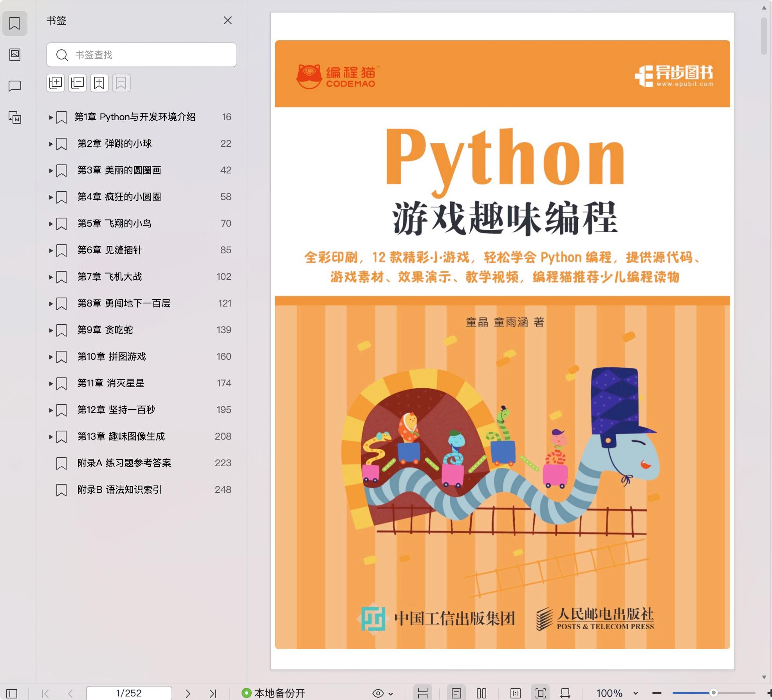Jump to 第11章 消灭星星
This screenshot has height=700, width=772.
tap(111, 383)
